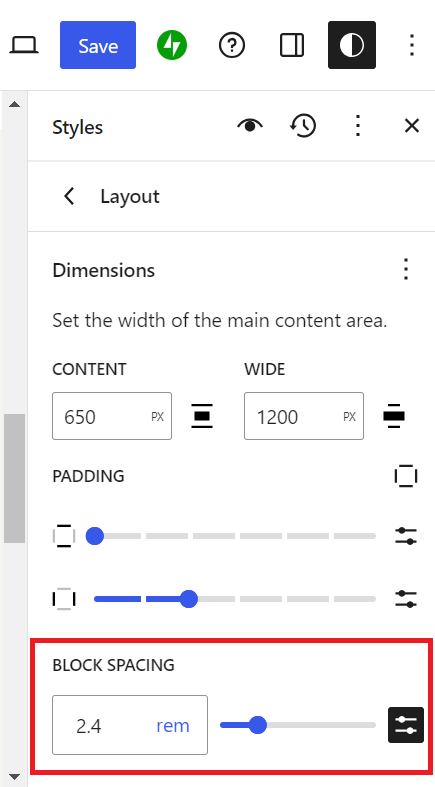Toggle the Settings sidebar panel icon
This screenshot has height=787, width=435.
click(292, 45)
